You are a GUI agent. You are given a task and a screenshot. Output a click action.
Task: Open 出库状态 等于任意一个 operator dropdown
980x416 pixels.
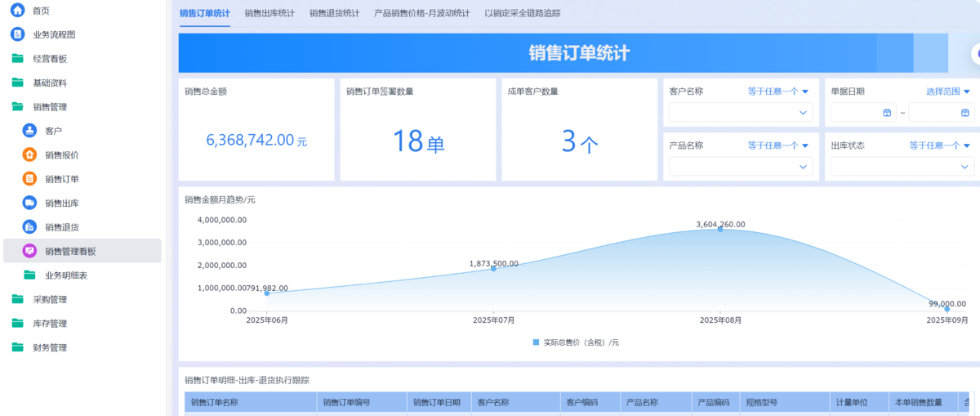pyautogui.click(x=939, y=145)
